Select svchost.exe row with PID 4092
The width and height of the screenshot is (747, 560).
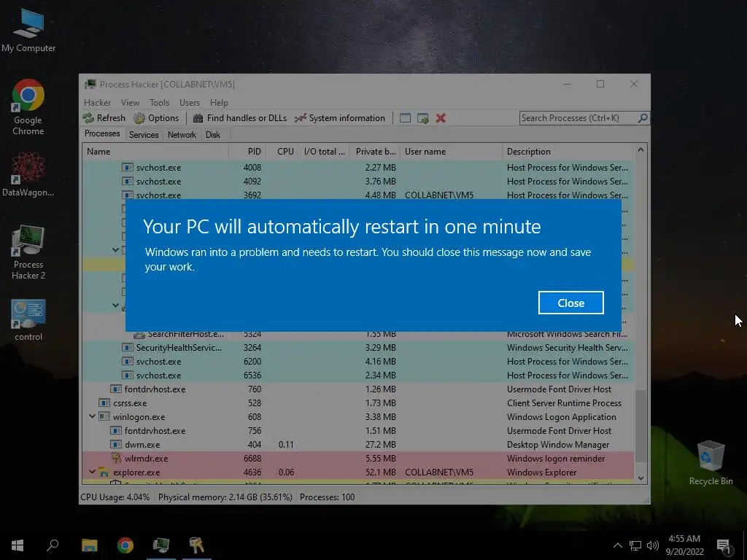pos(358,182)
